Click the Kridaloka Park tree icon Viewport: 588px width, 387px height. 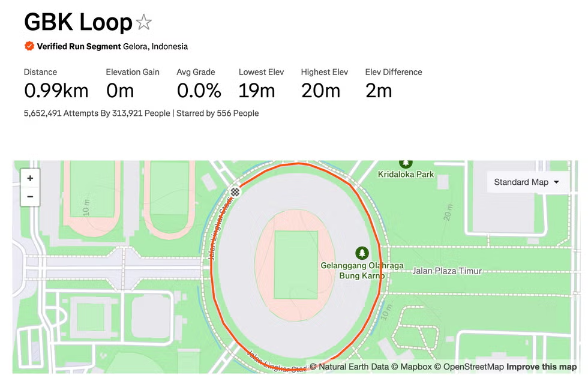pyautogui.click(x=406, y=163)
